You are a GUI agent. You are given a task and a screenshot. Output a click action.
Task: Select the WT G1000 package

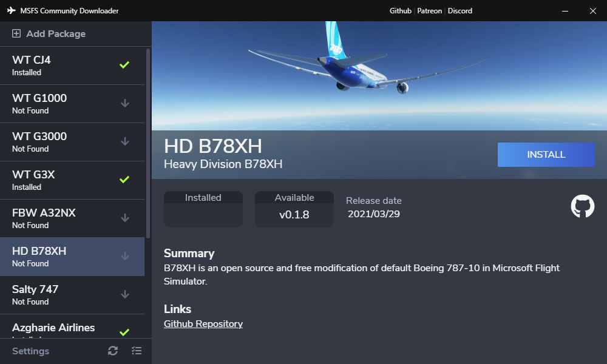pos(72,104)
